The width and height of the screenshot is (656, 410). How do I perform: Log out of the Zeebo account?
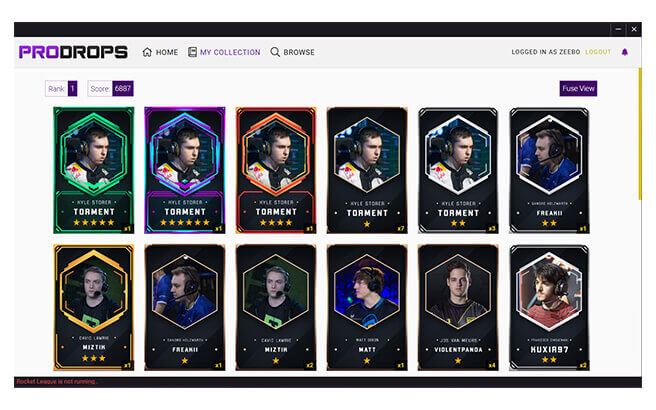pyautogui.click(x=598, y=52)
